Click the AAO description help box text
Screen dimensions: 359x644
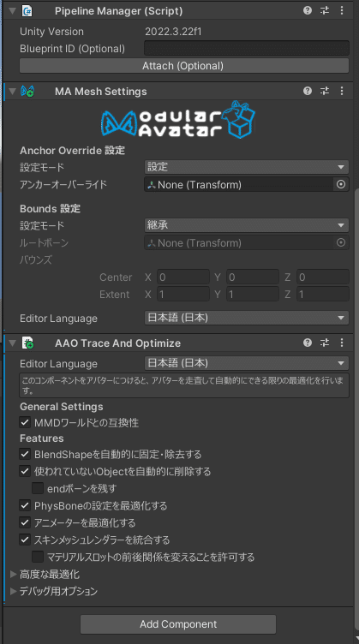(184, 385)
